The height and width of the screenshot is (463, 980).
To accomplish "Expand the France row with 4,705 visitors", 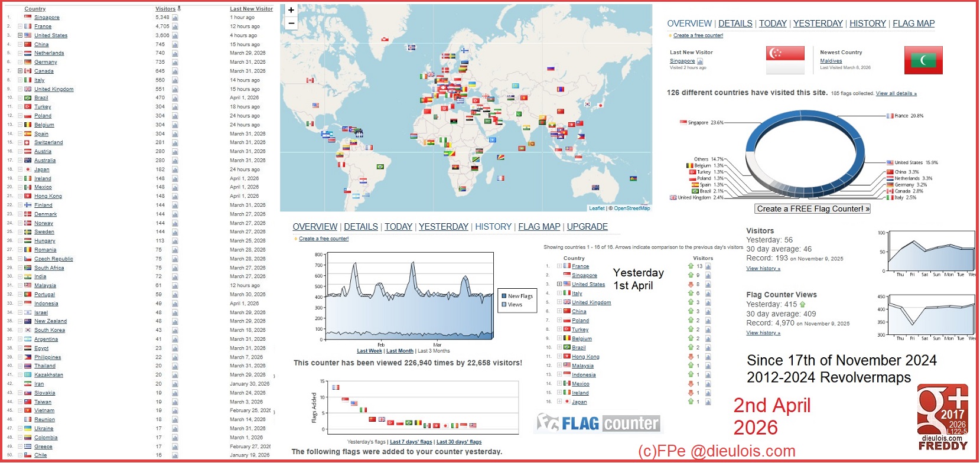I will [20, 27].
